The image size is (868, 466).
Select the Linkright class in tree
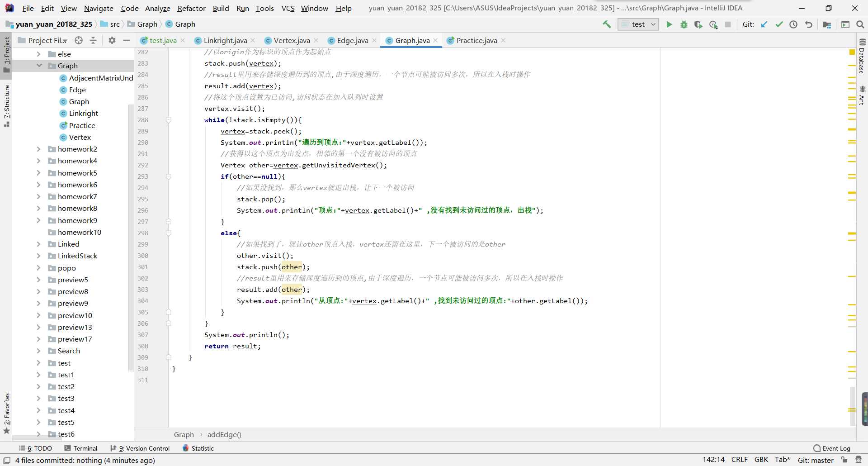[79, 113]
